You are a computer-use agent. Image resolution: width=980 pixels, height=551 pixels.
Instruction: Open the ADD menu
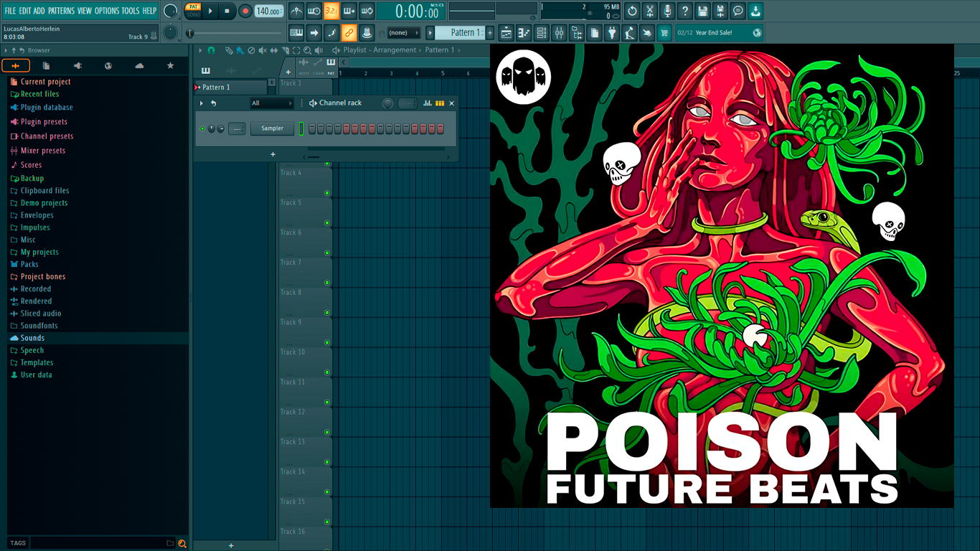39,11
